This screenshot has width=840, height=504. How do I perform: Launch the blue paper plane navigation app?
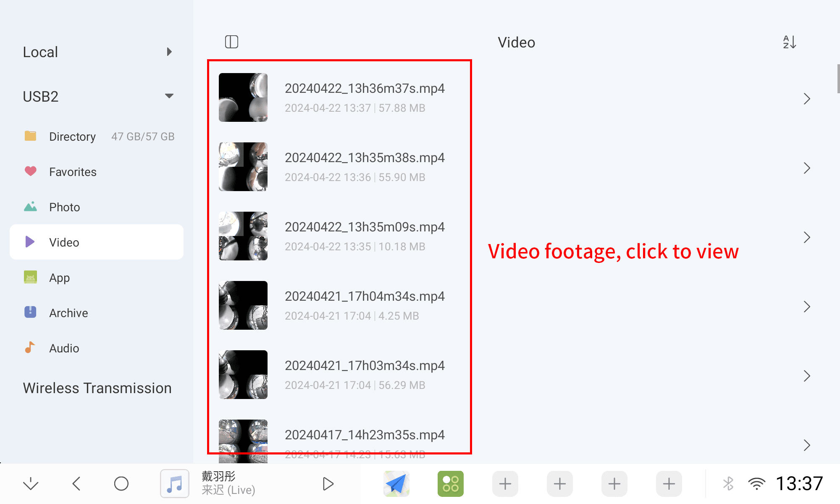pyautogui.click(x=396, y=484)
